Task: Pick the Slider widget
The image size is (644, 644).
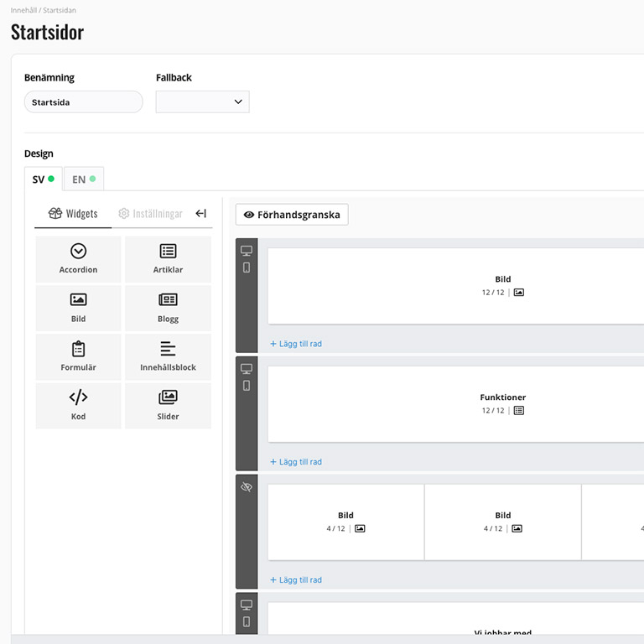Action: (x=168, y=406)
